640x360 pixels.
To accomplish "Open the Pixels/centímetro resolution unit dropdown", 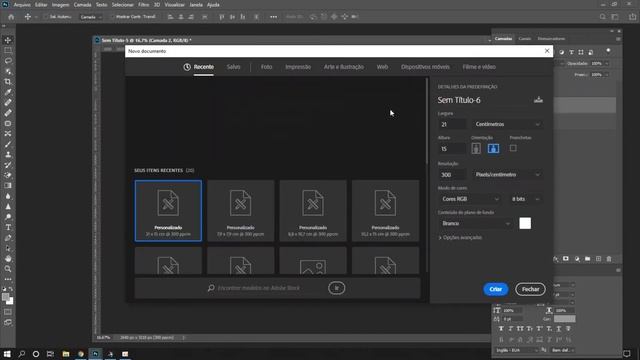I will [x=507, y=175].
